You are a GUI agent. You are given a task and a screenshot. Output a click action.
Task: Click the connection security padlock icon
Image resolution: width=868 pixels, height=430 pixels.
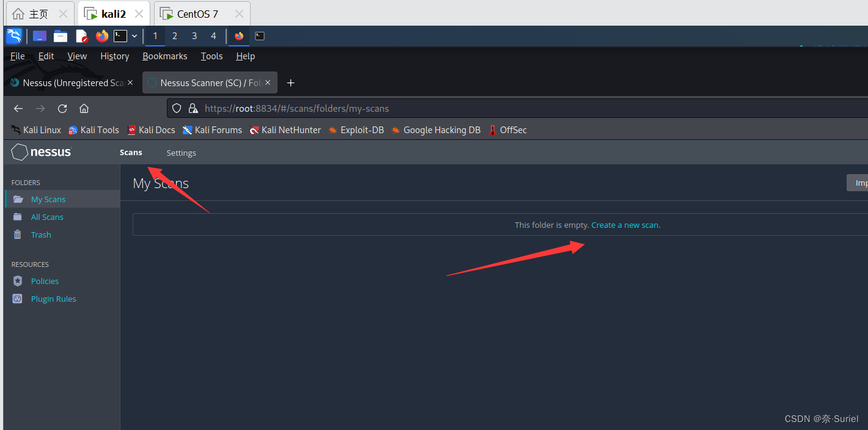pyautogui.click(x=193, y=109)
